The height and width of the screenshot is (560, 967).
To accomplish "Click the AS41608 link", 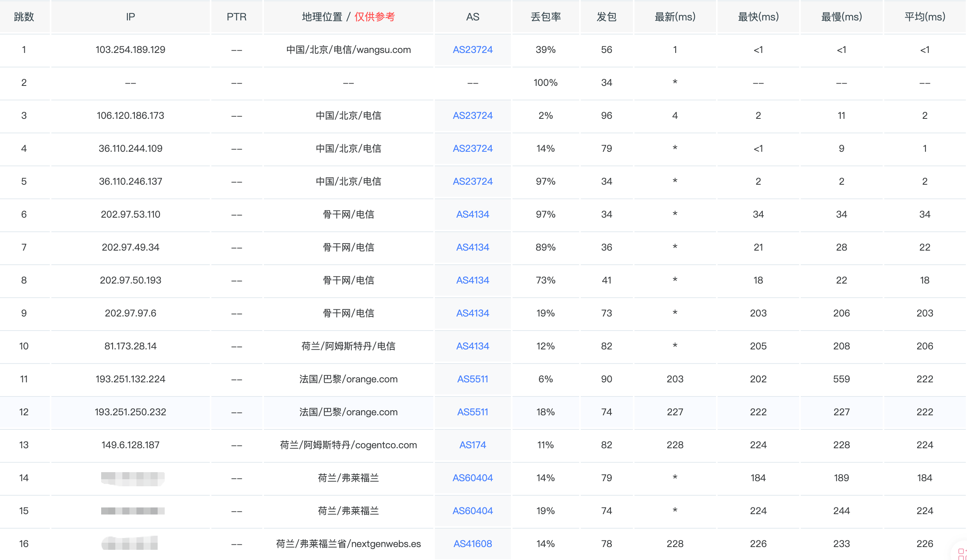I will point(473,544).
